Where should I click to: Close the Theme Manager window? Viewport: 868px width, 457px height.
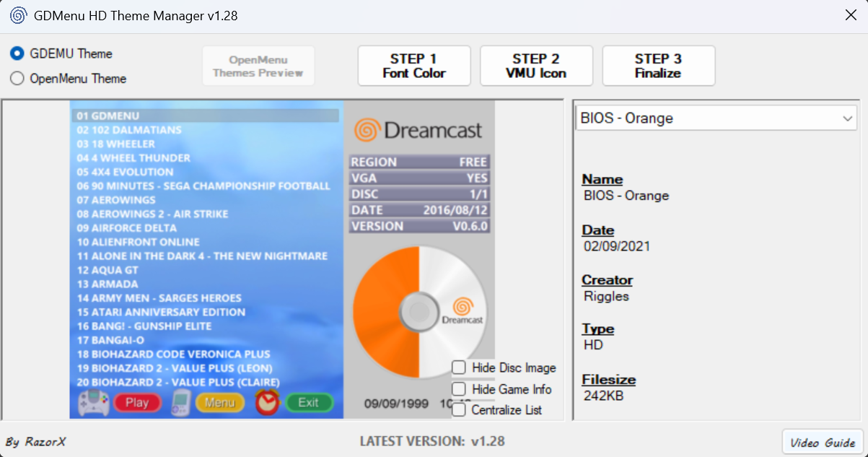(x=851, y=15)
